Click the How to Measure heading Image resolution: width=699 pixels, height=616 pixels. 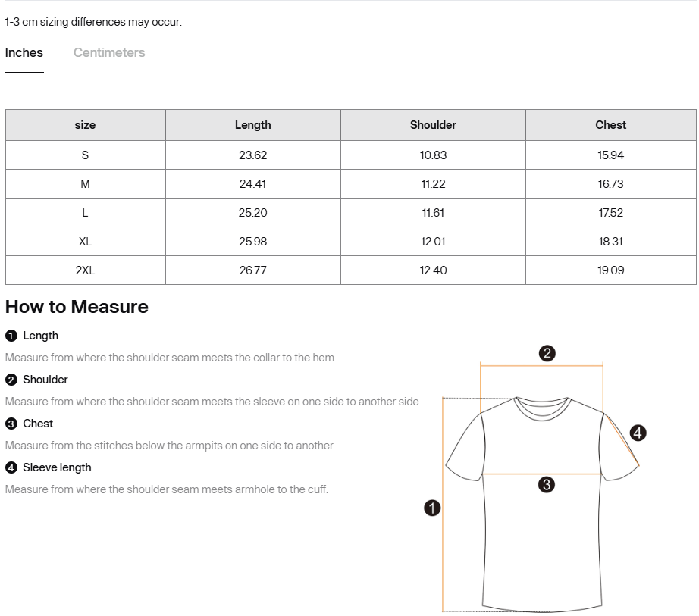coord(77,307)
